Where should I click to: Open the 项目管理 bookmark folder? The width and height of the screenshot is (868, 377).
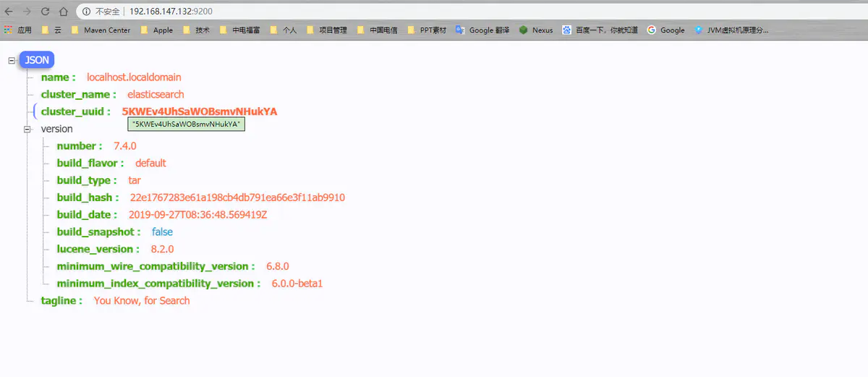pyautogui.click(x=327, y=30)
